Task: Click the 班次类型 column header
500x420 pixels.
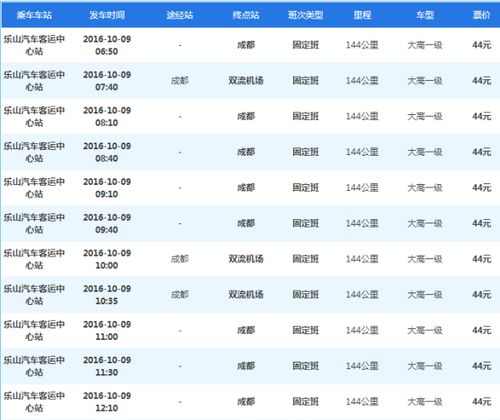Action: (305, 15)
